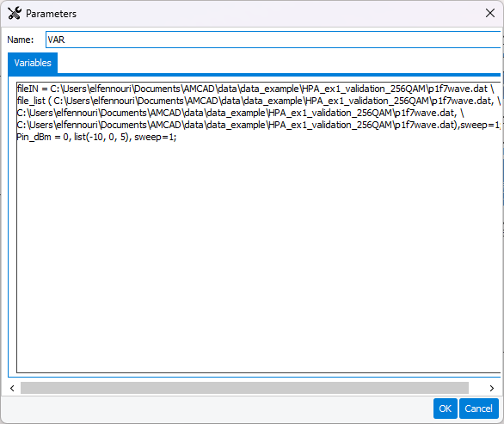Close the Parameters dialog with X

pos(490,13)
